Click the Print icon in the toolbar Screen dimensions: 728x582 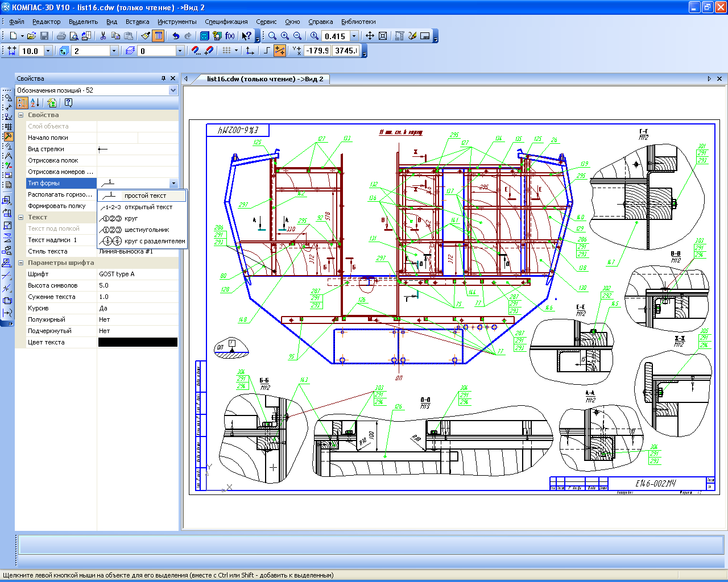click(x=61, y=36)
